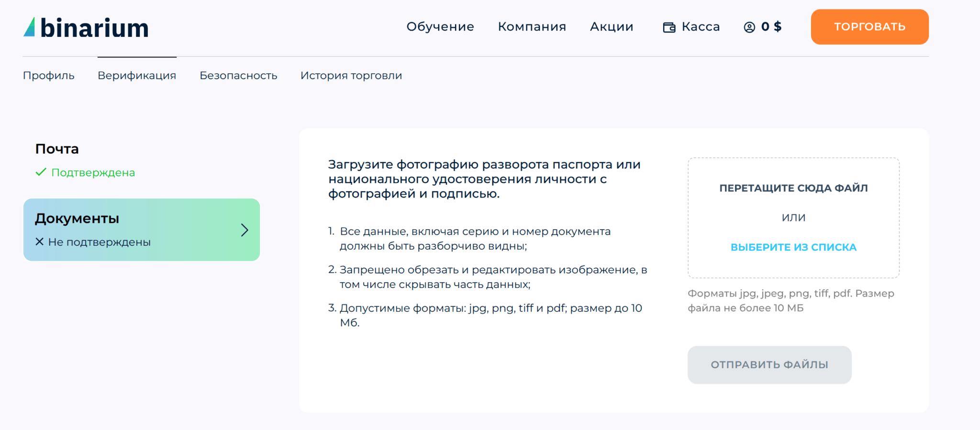Click the Документы heading in the card
Screen dimensions: 980x430
77,219
